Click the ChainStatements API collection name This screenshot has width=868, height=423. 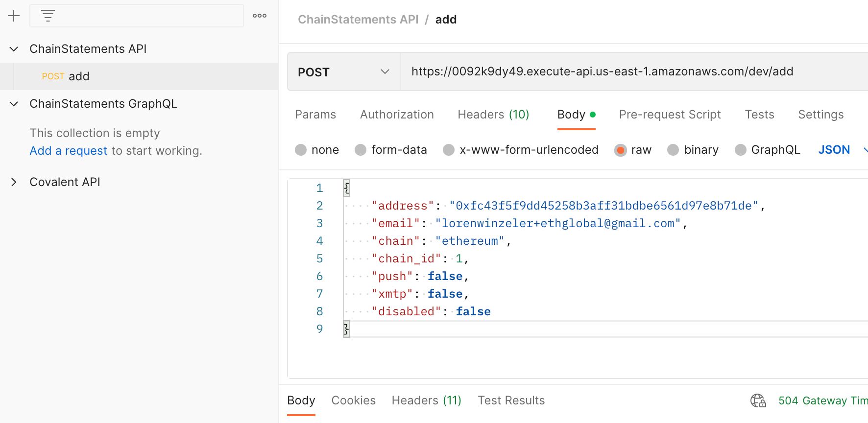tap(88, 49)
